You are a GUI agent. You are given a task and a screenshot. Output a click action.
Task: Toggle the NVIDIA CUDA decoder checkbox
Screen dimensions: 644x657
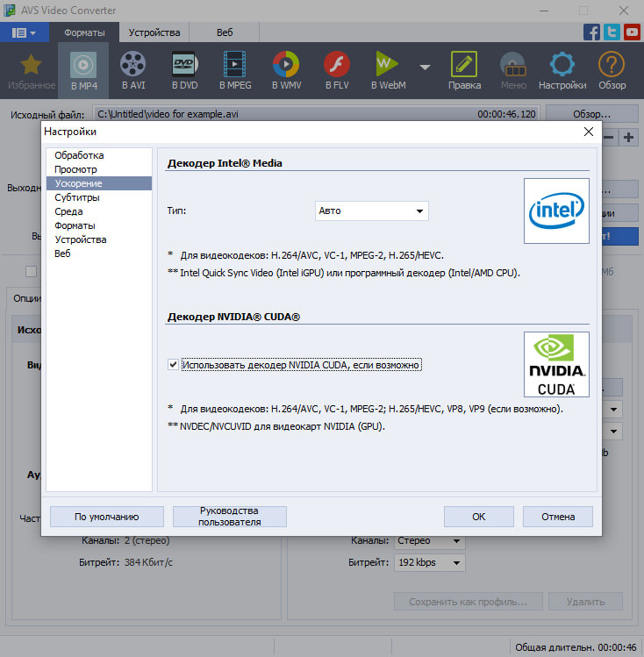click(173, 365)
